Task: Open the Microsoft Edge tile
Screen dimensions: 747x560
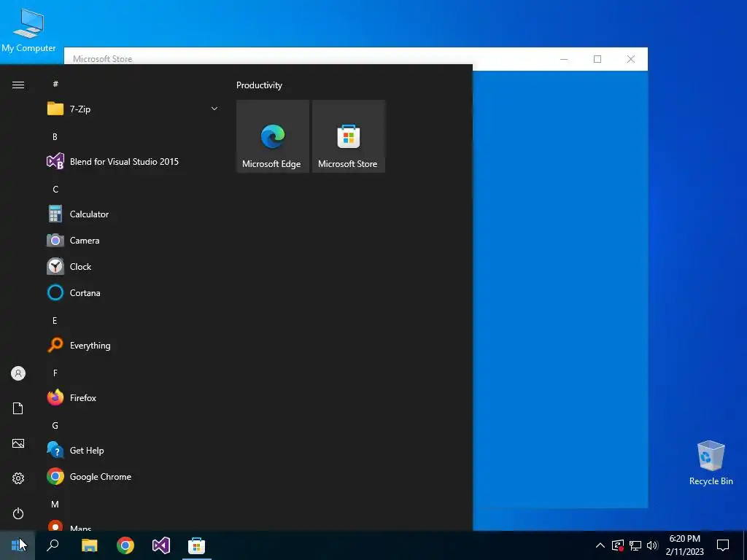Action: (273, 136)
